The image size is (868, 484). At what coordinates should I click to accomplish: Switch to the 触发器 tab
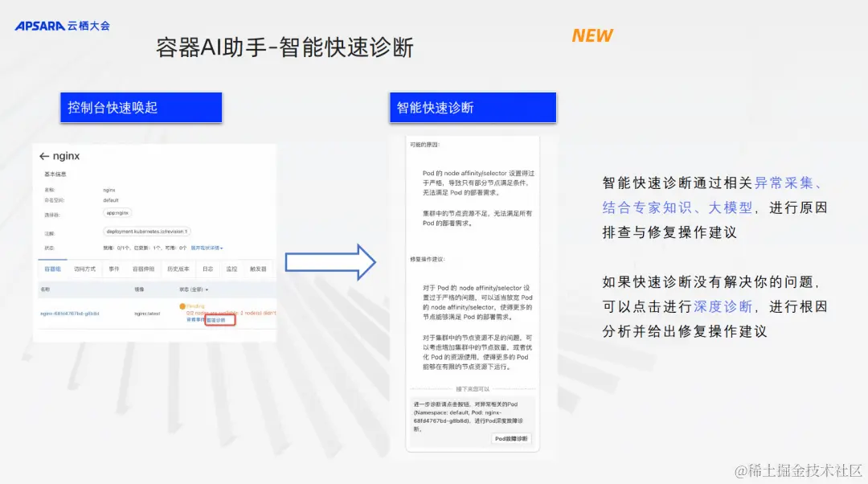pyautogui.click(x=258, y=269)
